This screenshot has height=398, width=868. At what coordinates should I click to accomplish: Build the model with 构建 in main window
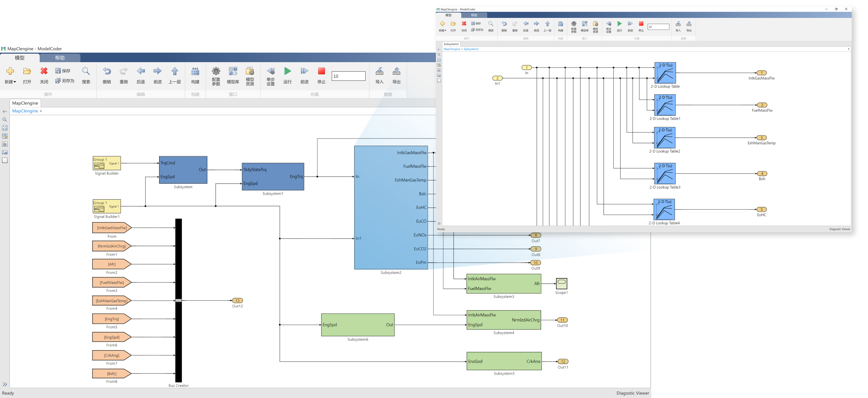(195, 75)
